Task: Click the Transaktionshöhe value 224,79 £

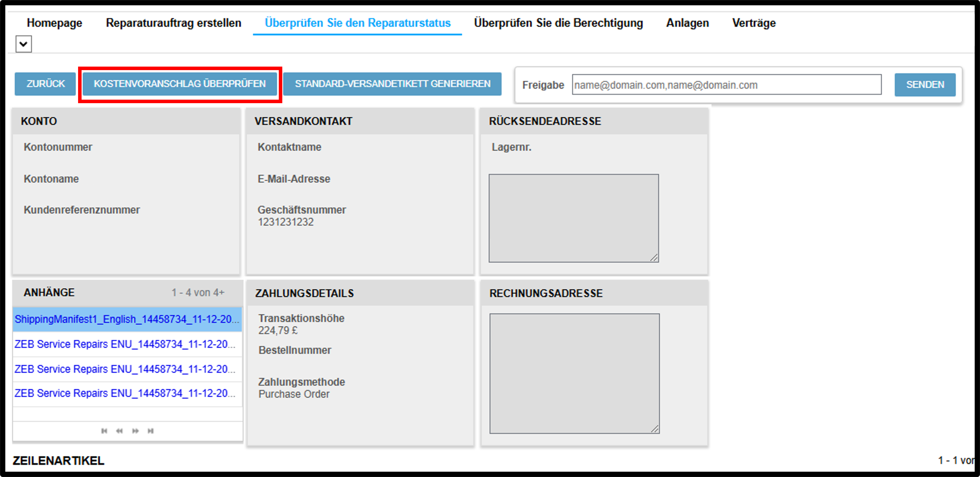Action: [278, 331]
